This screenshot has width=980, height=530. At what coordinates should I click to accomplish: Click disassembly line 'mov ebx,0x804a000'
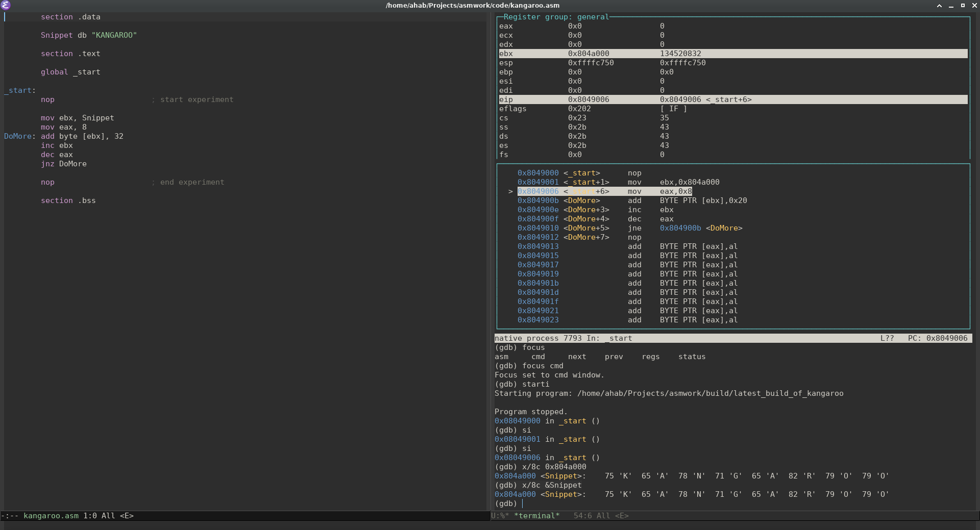coord(674,182)
